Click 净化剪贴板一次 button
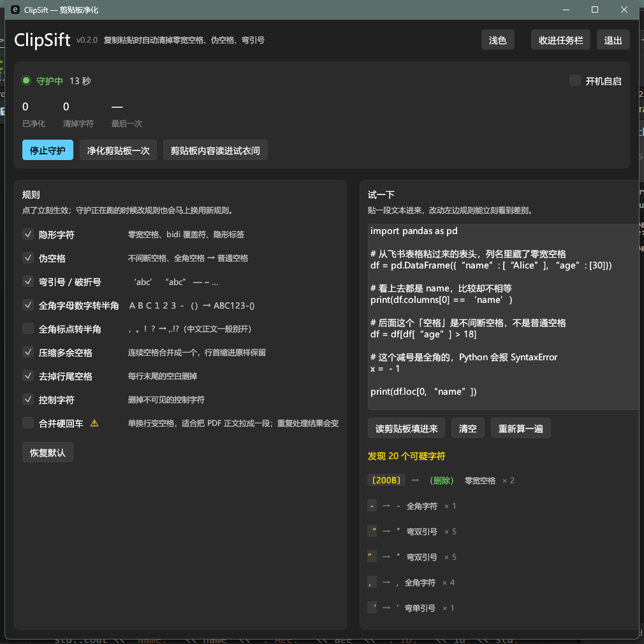This screenshot has height=644, width=644. 118,150
